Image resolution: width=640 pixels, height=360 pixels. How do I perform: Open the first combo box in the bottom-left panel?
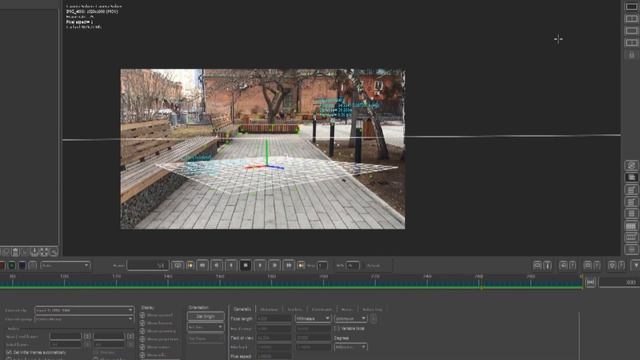[84, 310]
